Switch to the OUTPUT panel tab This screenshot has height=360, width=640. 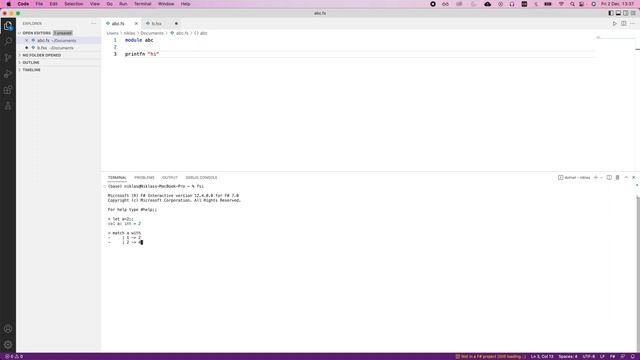pos(170,178)
